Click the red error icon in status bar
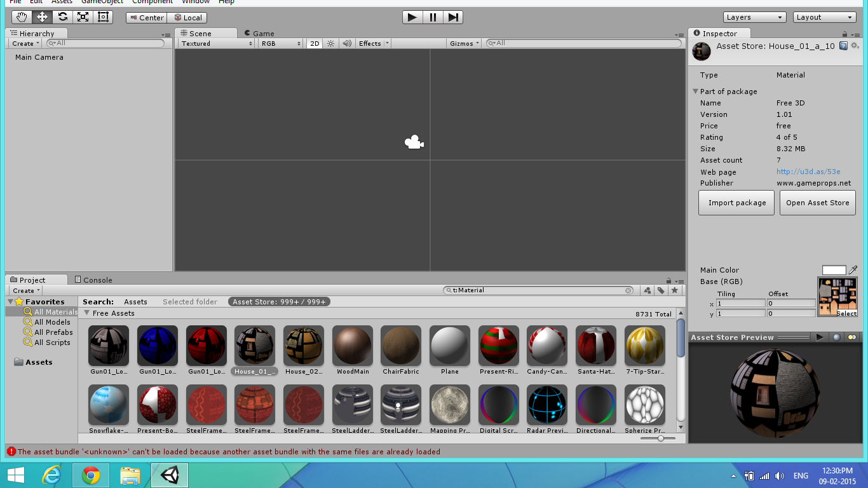Viewport: 868px width, 488px height. 11,452
